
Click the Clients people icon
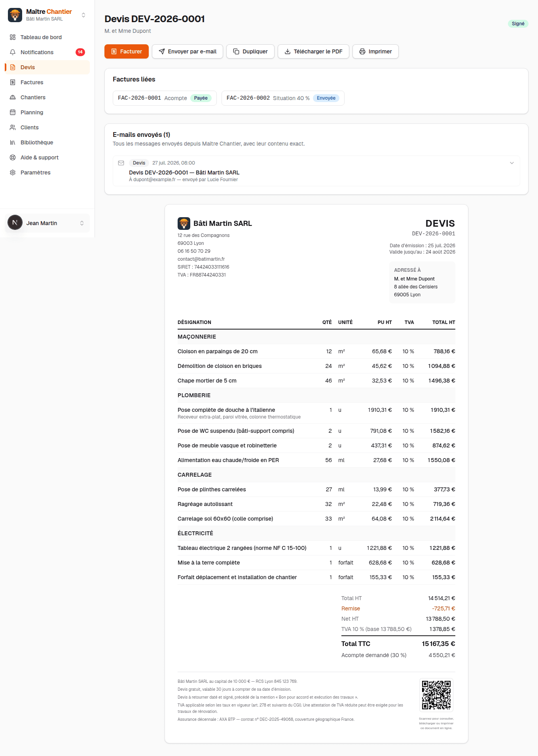pyautogui.click(x=13, y=127)
